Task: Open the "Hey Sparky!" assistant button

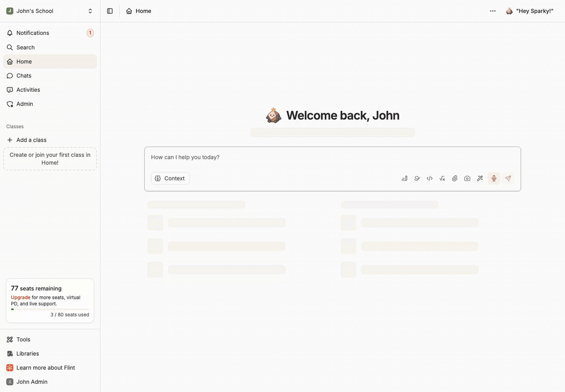Action: click(530, 11)
